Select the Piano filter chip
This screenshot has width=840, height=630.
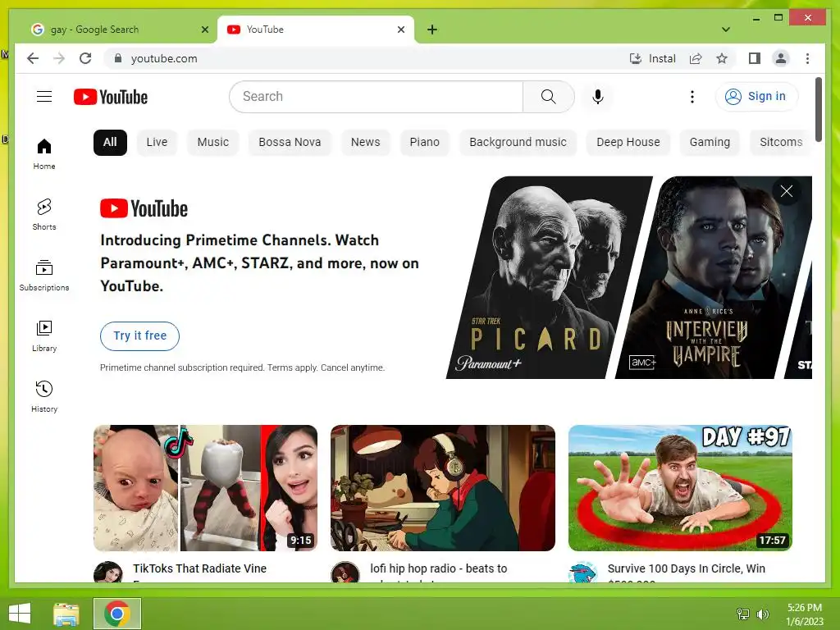click(424, 142)
